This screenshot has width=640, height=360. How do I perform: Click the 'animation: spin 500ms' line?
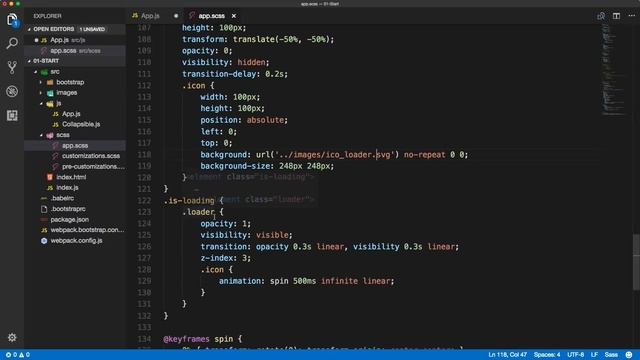coord(306,281)
